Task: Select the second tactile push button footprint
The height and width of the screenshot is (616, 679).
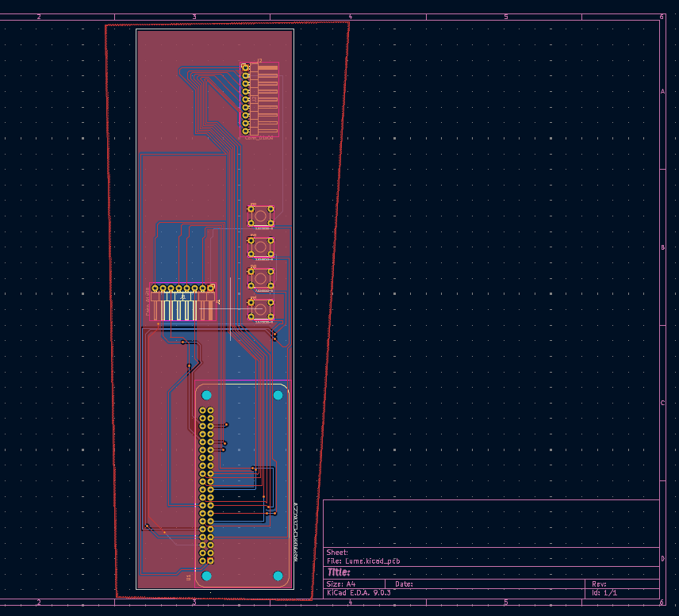Action: click(261, 247)
